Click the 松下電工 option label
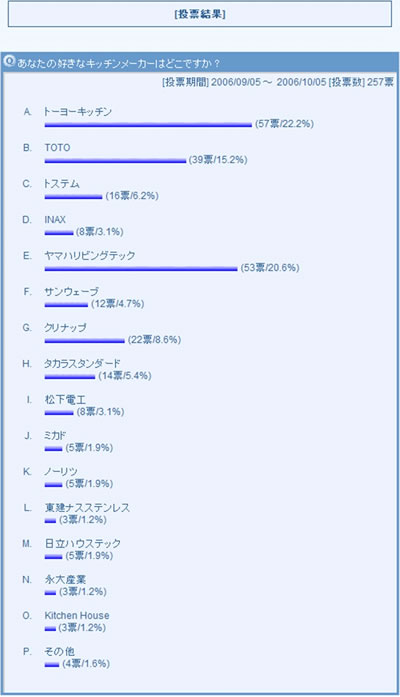This screenshot has height=697, width=400. (65, 400)
